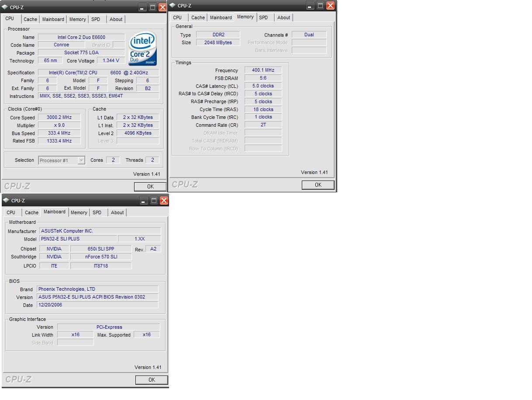Minimize the CPU tab window
532x400 pixels.
click(142, 7)
